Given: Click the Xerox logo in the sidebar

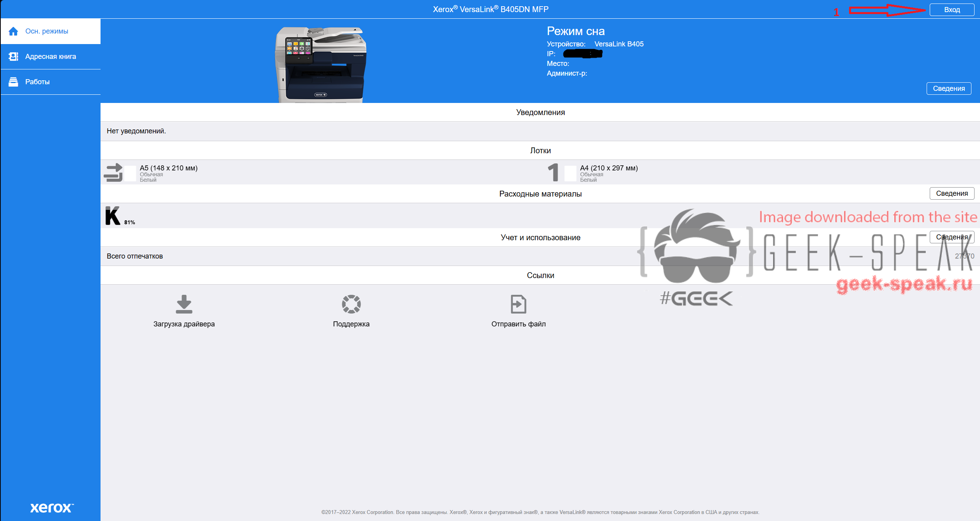Looking at the screenshot, I should (51, 507).
